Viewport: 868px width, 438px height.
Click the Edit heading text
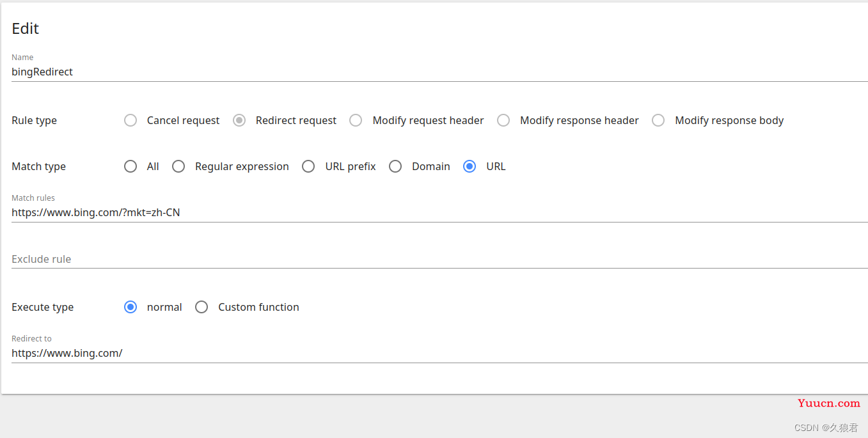[26, 28]
